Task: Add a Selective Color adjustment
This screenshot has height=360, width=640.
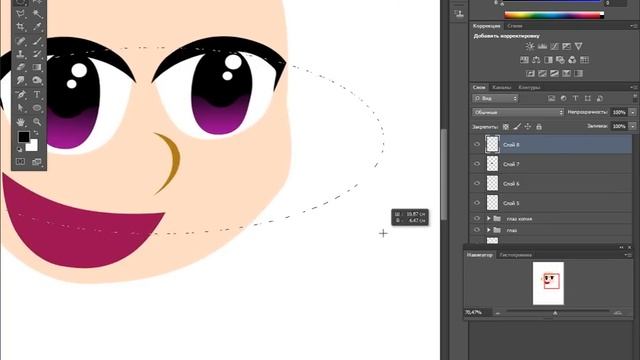Action: (x=566, y=73)
